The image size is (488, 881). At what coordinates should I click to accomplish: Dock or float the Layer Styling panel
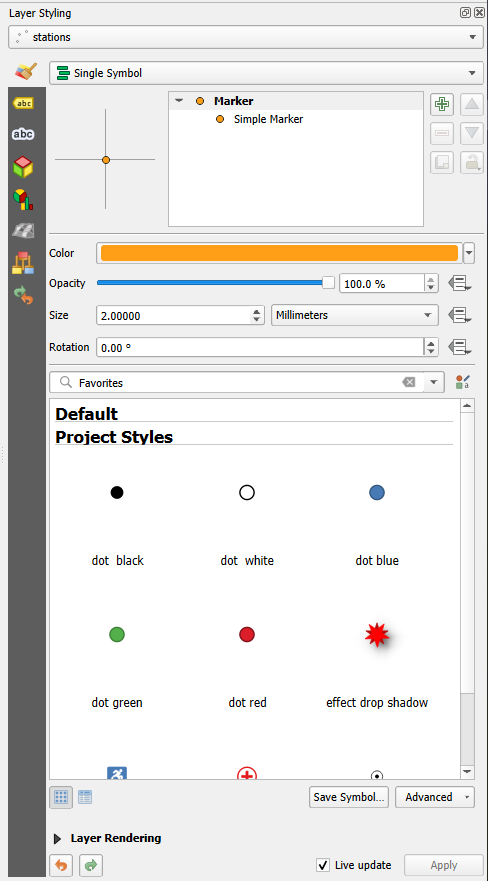pyautogui.click(x=465, y=12)
